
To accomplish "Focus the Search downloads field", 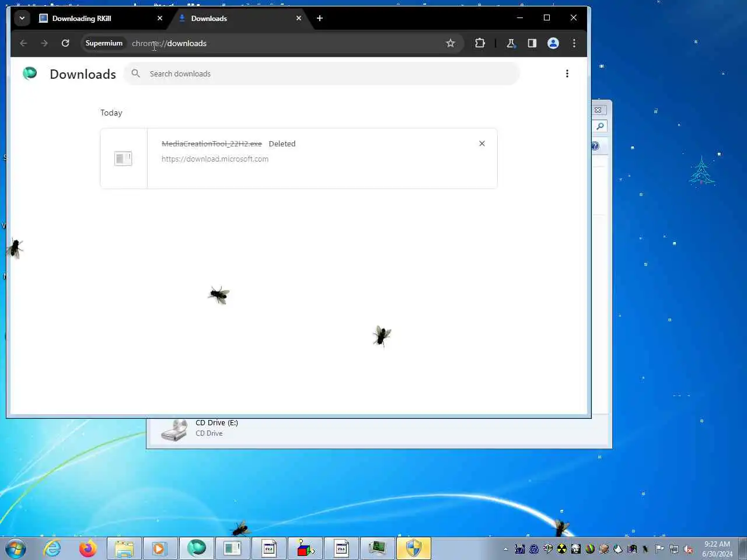I will click(x=321, y=73).
